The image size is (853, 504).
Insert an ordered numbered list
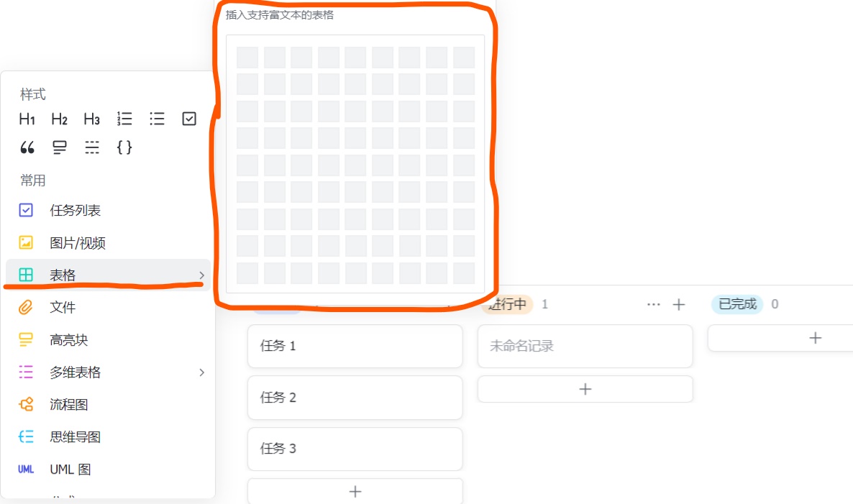(124, 119)
